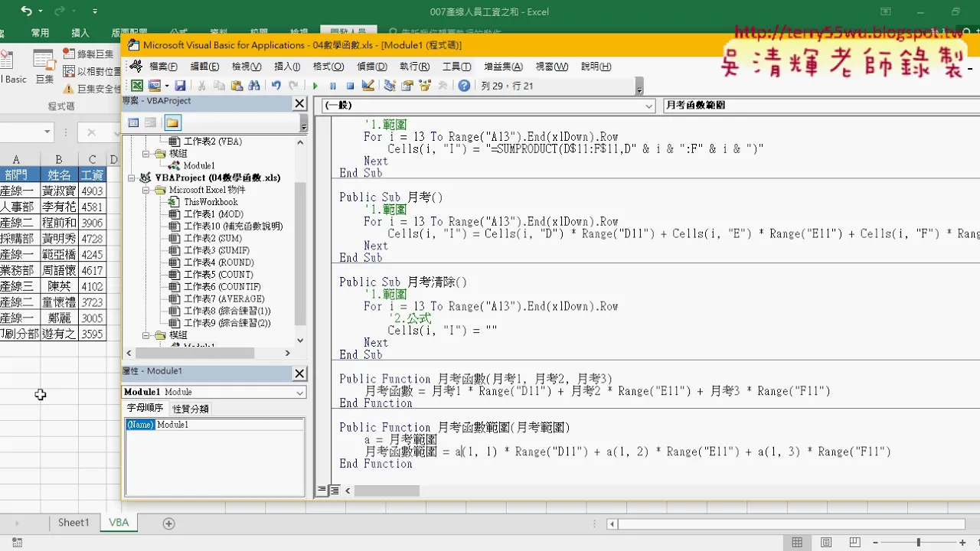Toggle Folders view in project pane
The image size is (980, 551).
pos(172,122)
